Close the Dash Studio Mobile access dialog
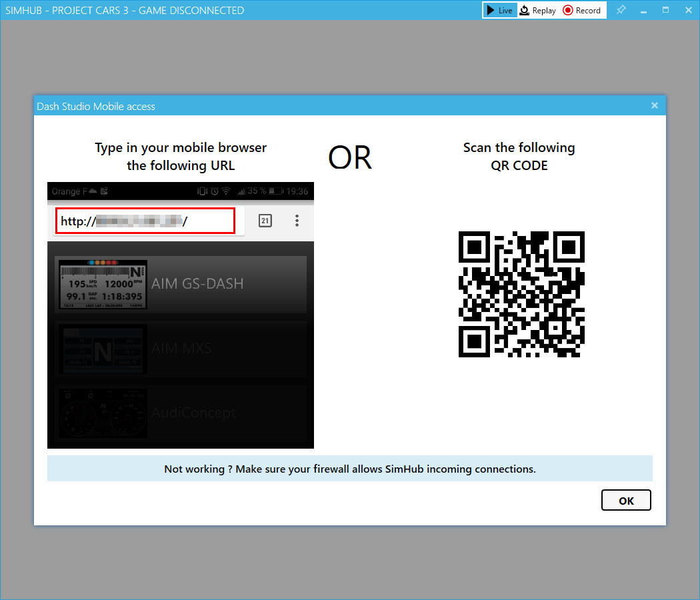 654,105
